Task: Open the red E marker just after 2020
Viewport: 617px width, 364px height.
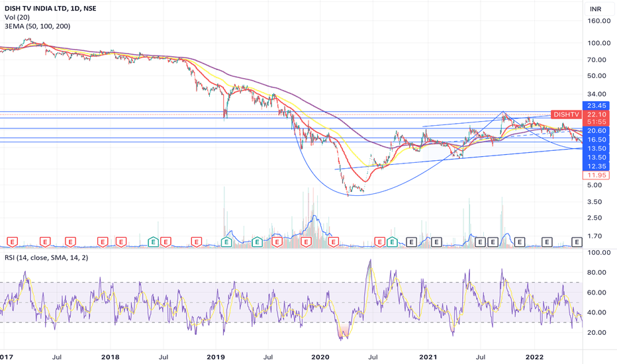Action: tap(333, 242)
